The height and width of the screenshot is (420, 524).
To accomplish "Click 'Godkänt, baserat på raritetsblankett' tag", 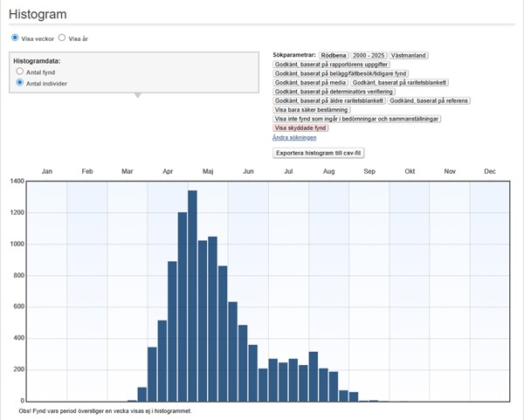I will tap(400, 83).
